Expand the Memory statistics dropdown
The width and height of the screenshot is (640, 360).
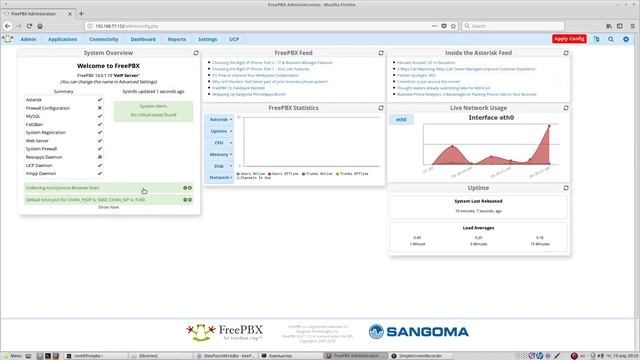[220, 154]
